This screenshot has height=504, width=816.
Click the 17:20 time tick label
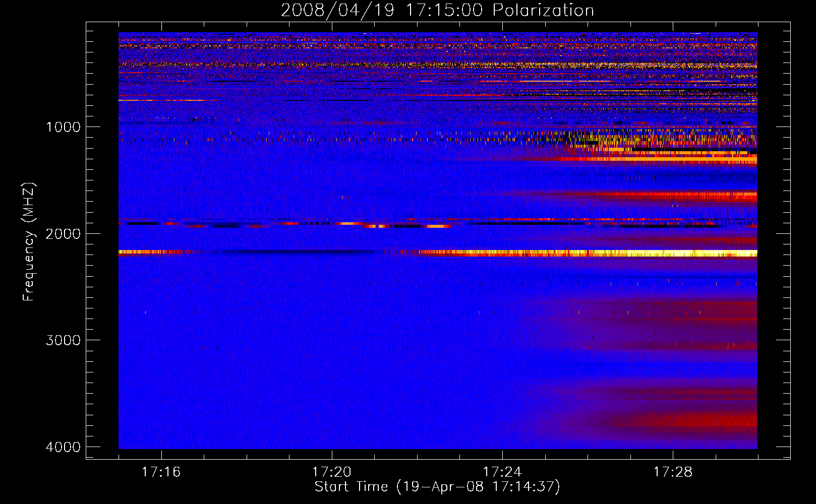[332, 472]
